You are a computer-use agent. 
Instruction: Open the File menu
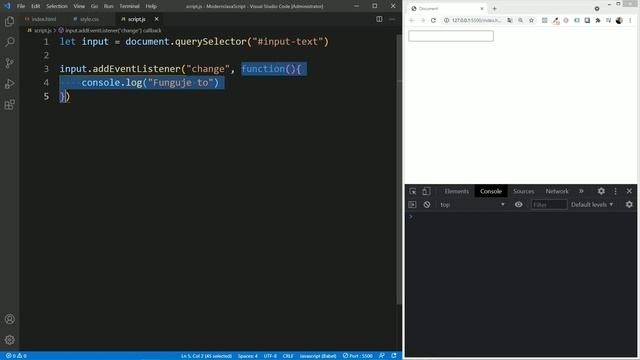point(21,6)
